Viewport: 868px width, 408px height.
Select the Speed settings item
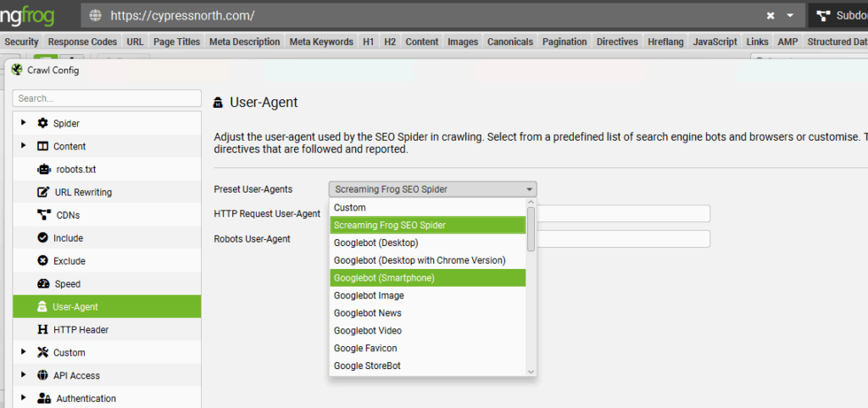[107, 284]
